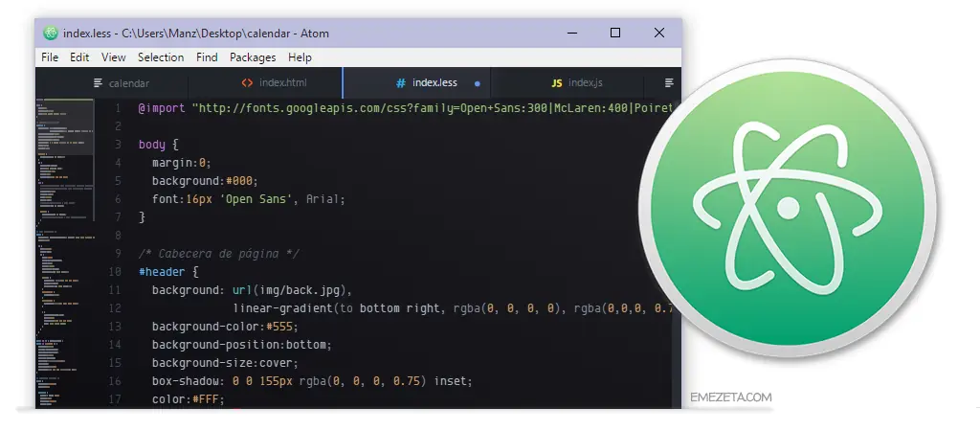Viewport: 980px width, 431px height.
Task: Click url(img/back.jpg) on line 11
Action: (292, 290)
